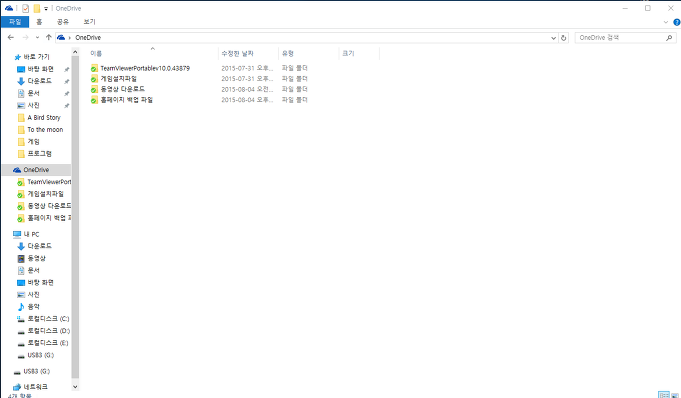
Task: Click the search magnifier icon
Action: (x=669, y=38)
